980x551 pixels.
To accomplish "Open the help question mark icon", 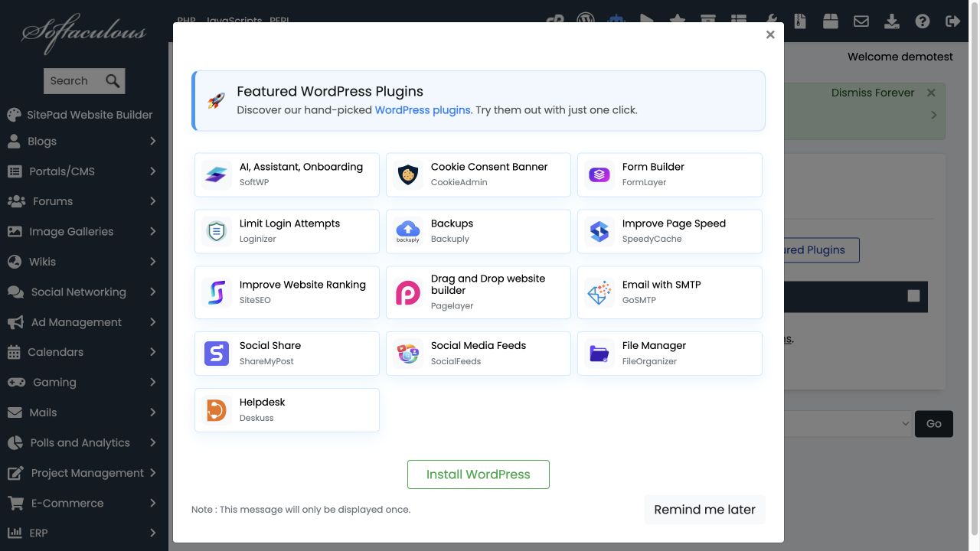I will click(x=923, y=21).
